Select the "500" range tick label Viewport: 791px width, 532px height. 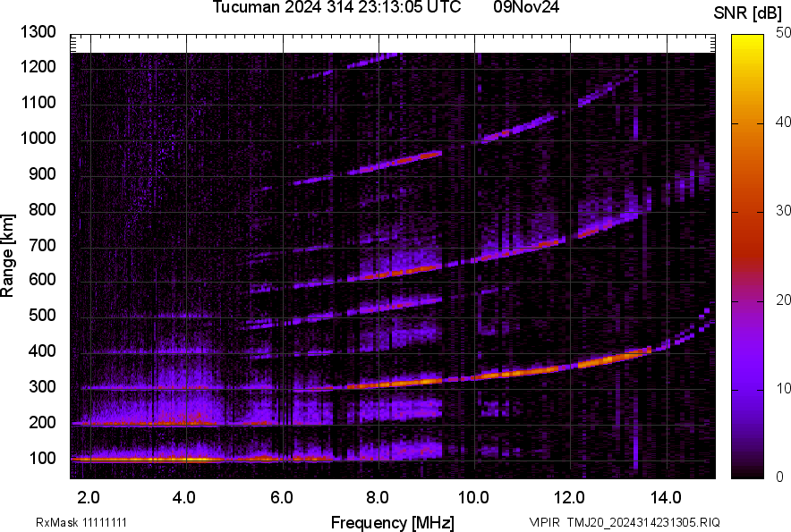[x=42, y=315]
